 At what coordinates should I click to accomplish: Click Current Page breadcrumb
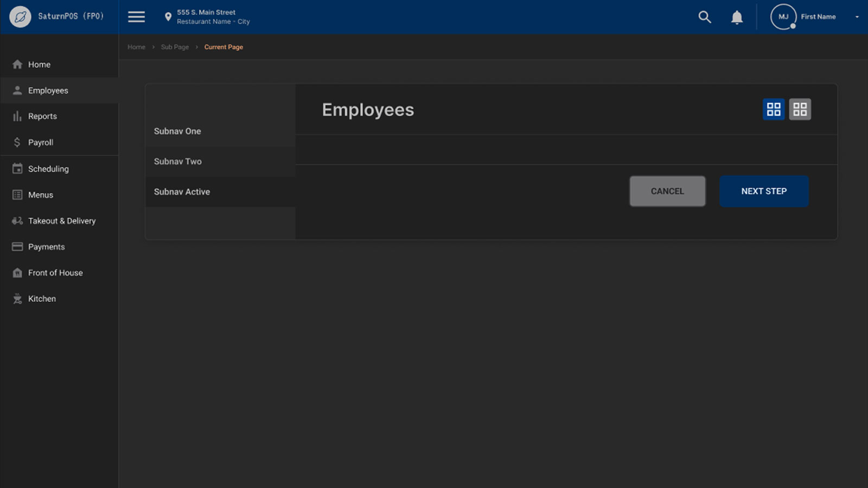(224, 47)
